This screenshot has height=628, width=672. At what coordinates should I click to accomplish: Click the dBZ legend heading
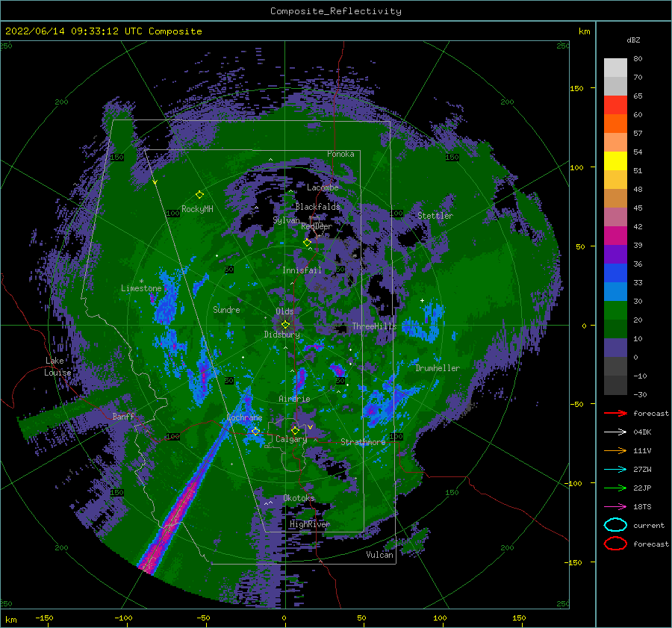pos(633,40)
